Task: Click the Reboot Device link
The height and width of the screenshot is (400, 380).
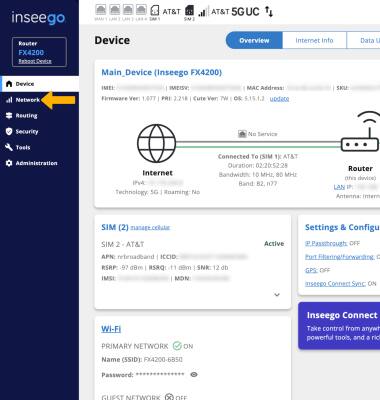Action: click(35, 61)
